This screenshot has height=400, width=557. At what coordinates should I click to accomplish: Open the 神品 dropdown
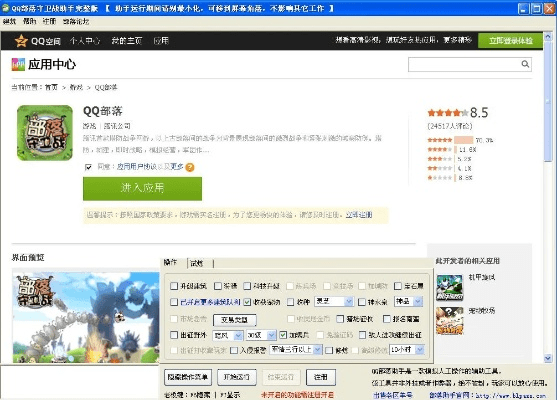tap(409, 302)
